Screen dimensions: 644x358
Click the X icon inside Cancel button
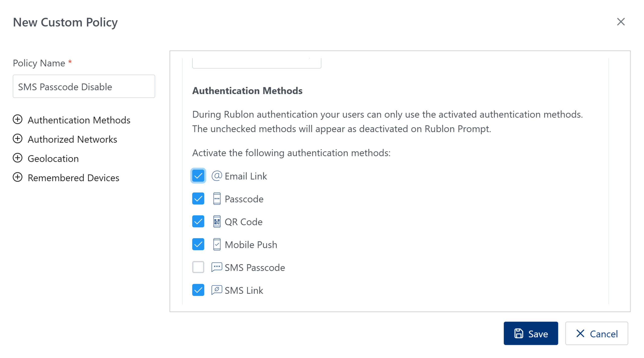coord(580,334)
